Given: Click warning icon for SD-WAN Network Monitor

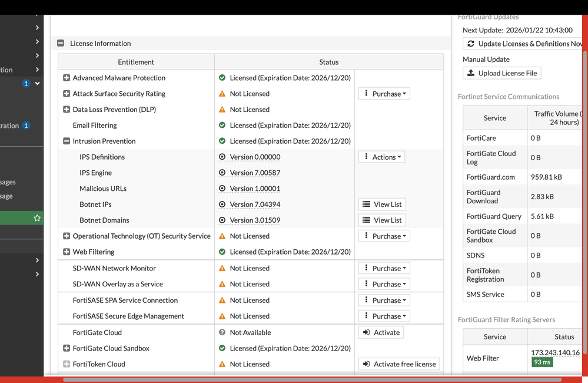Looking at the screenshot, I should click(x=222, y=268).
